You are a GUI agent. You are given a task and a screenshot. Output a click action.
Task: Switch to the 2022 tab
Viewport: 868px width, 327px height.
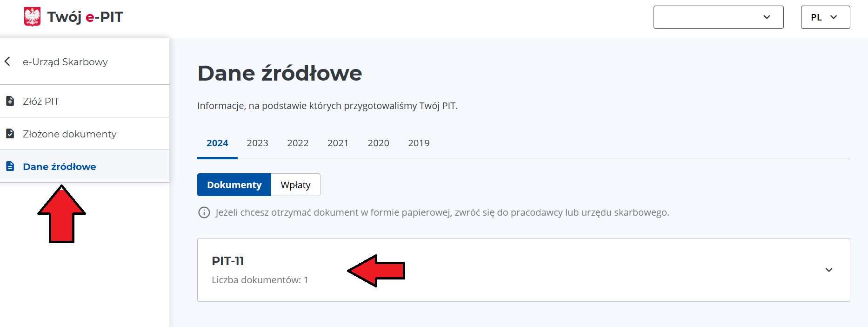tap(298, 143)
